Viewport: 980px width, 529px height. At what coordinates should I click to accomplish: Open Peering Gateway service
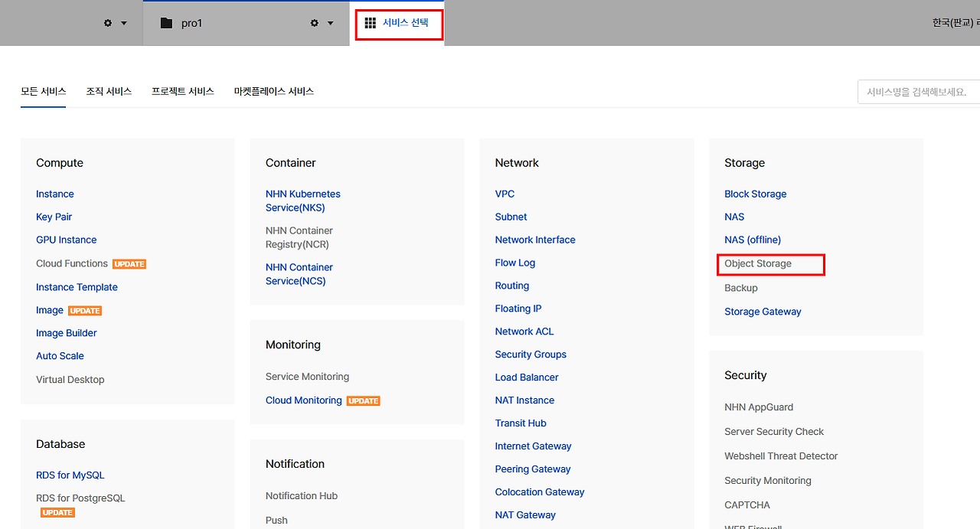[533, 469]
